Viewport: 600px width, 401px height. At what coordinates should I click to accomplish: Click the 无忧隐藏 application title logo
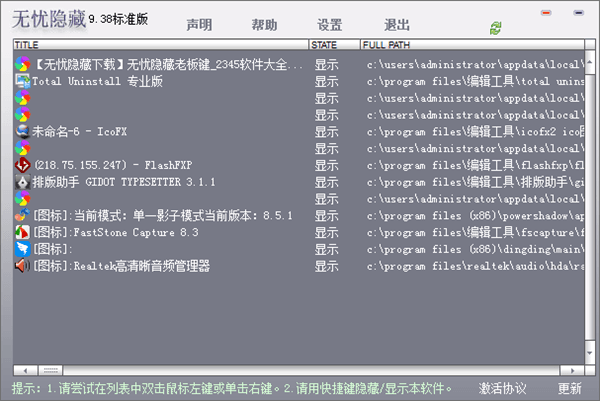pyautogui.click(x=49, y=19)
